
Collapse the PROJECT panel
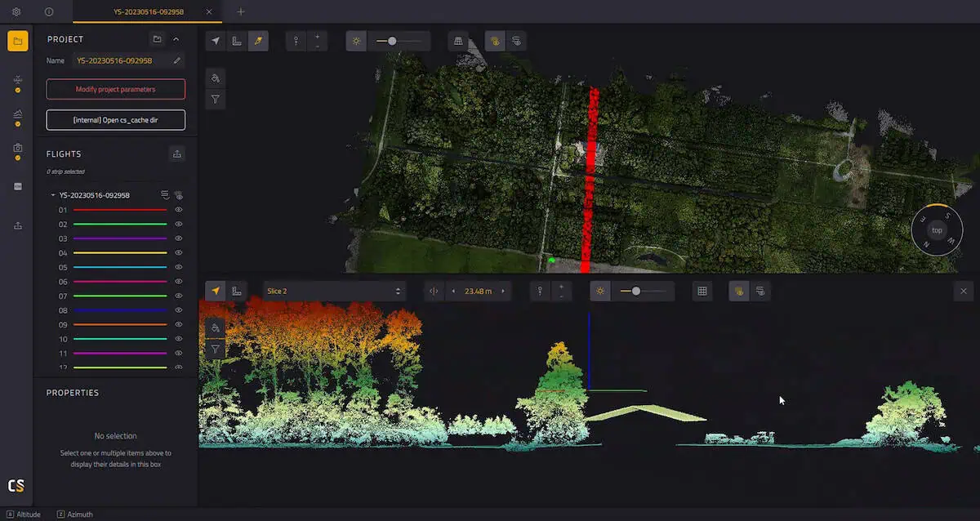(x=176, y=38)
